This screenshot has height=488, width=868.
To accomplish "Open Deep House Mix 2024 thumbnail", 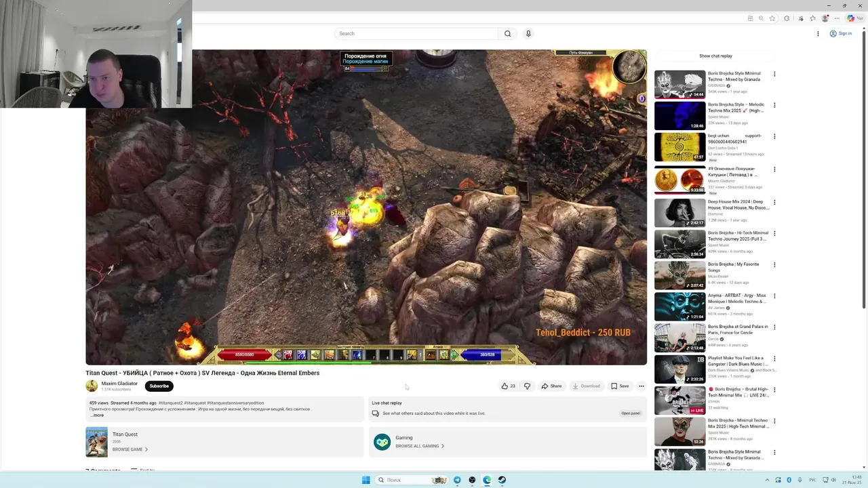I will pos(679,213).
